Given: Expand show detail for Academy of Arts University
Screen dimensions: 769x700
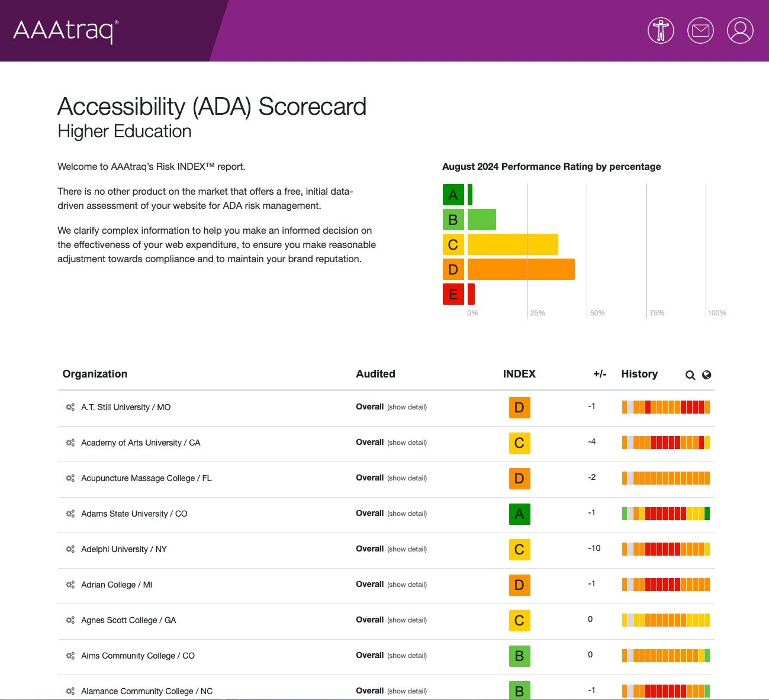Looking at the screenshot, I should coord(407,443).
